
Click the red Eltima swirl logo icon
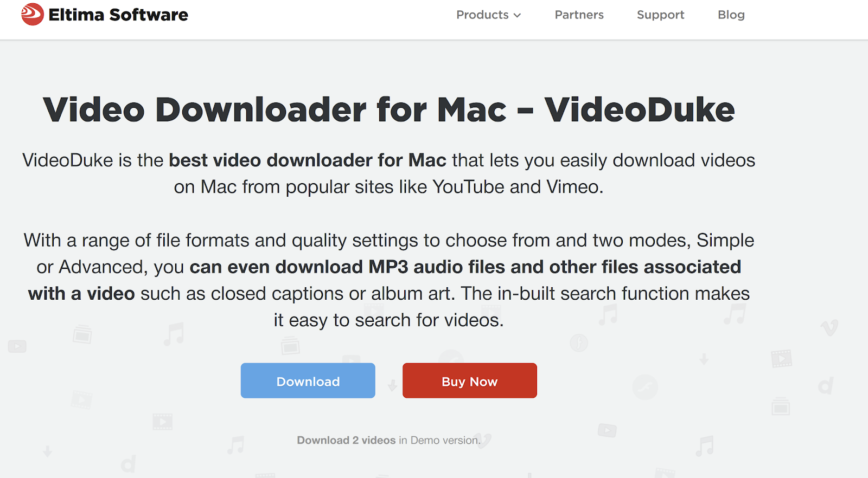point(33,14)
